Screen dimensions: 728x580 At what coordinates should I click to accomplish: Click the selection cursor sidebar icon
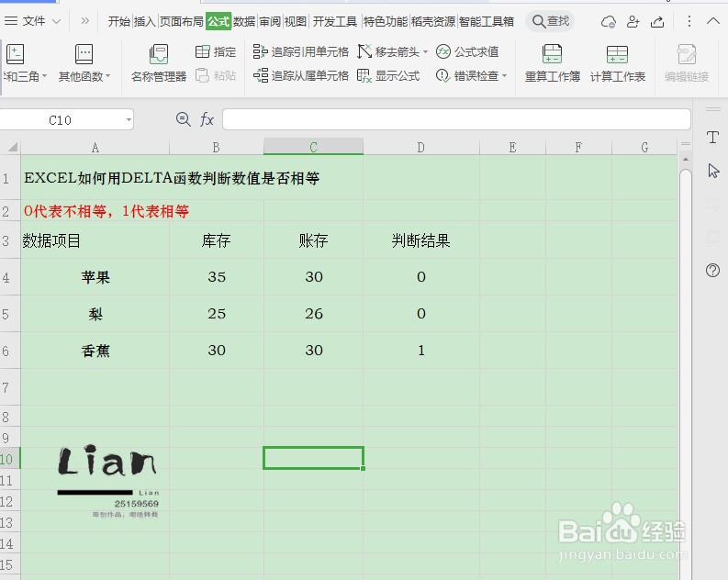pyautogui.click(x=713, y=171)
